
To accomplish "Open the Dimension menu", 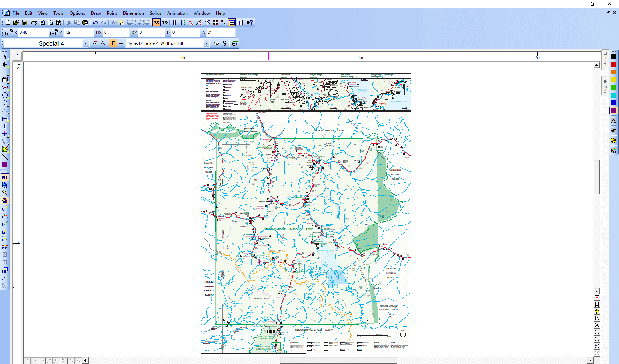I will [133, 13].
